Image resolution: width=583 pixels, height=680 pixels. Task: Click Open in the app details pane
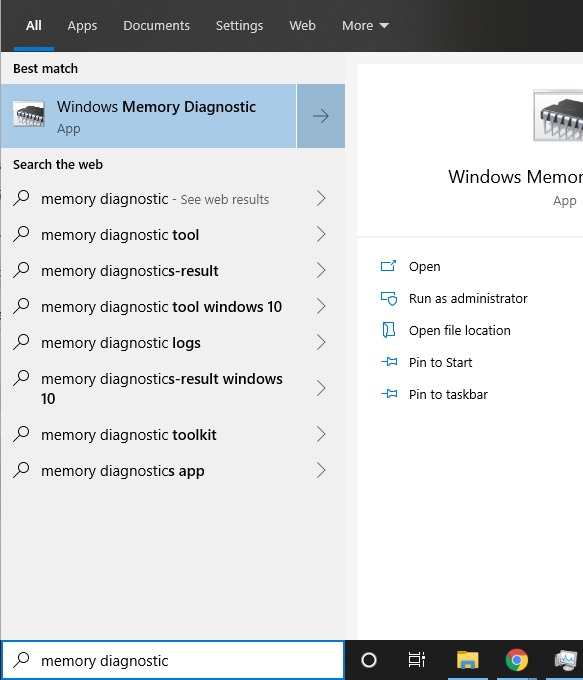[425, 266]
